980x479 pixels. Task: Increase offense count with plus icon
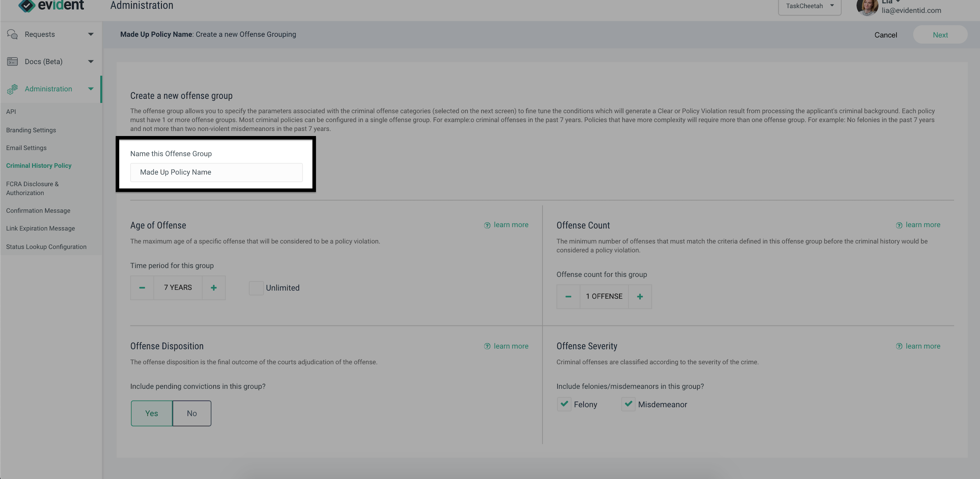640,296
